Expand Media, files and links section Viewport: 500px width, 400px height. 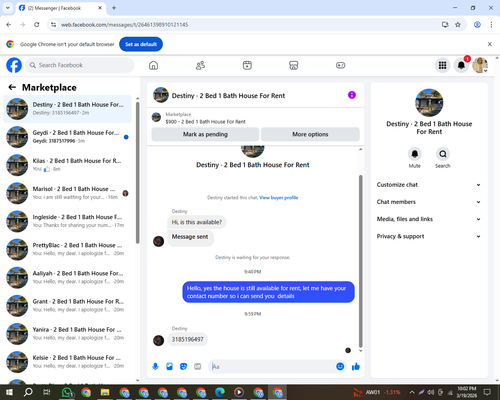(x=429, y=219)
